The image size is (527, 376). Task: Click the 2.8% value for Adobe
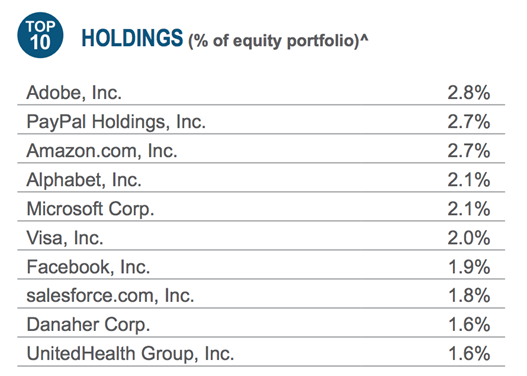(469, 92)
